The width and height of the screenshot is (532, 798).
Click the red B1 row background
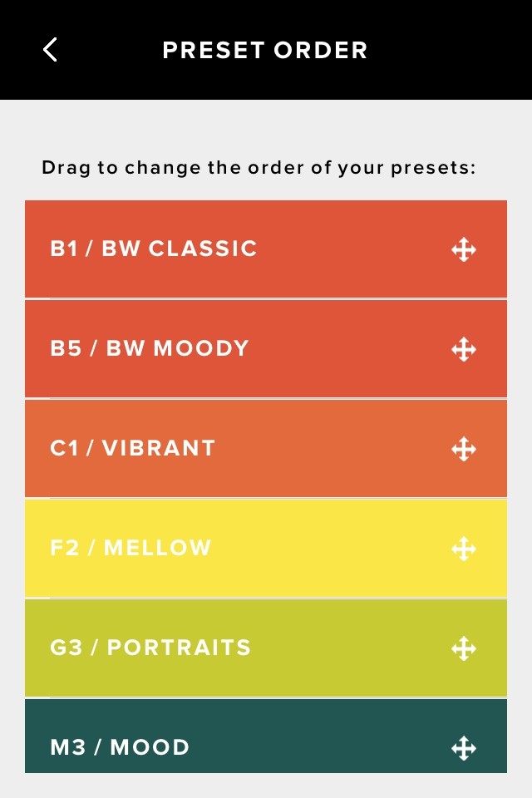click(x=349, y=249)
